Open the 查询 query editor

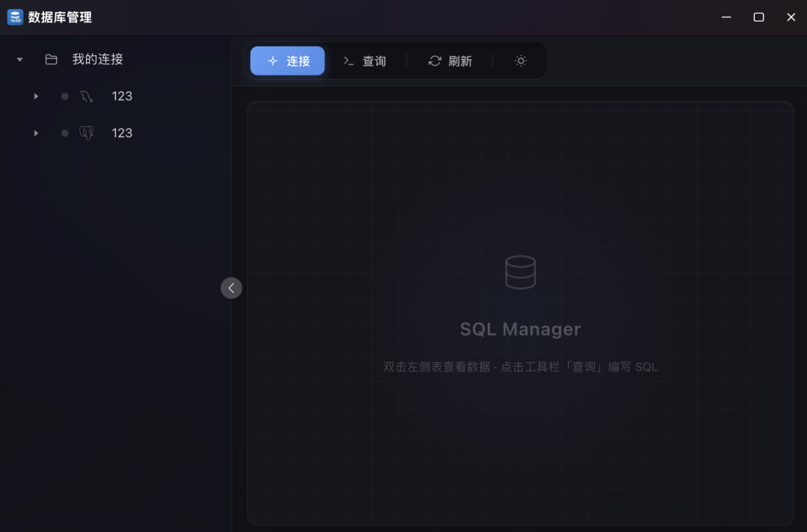coord(365,61)
